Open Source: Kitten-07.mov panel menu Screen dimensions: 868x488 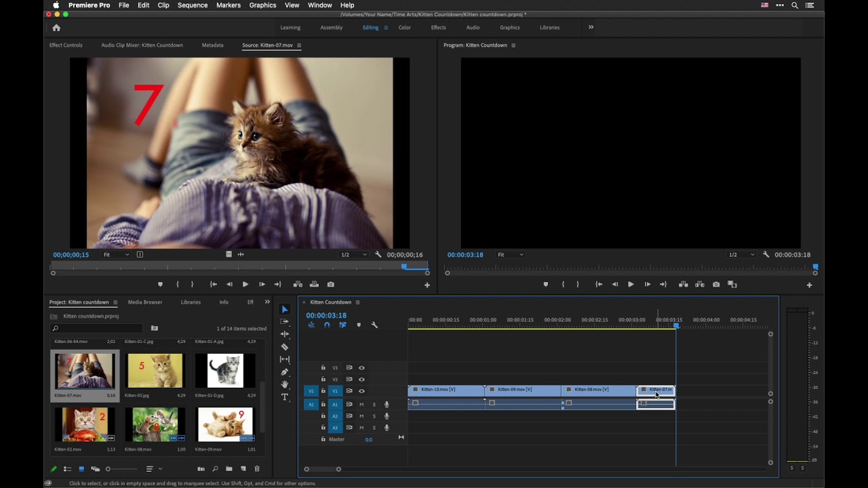point(299,45)
